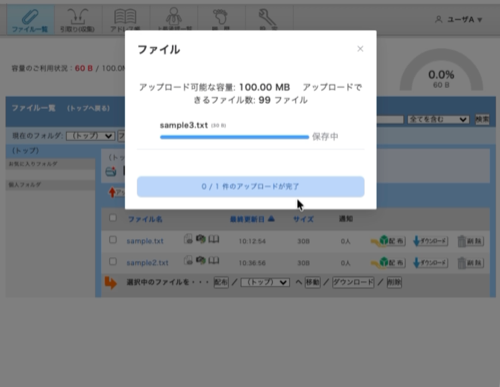Click the 0人 notification count for sample2.txt
The height and width of the screenshot is (387, 500).
pos(345,263)
